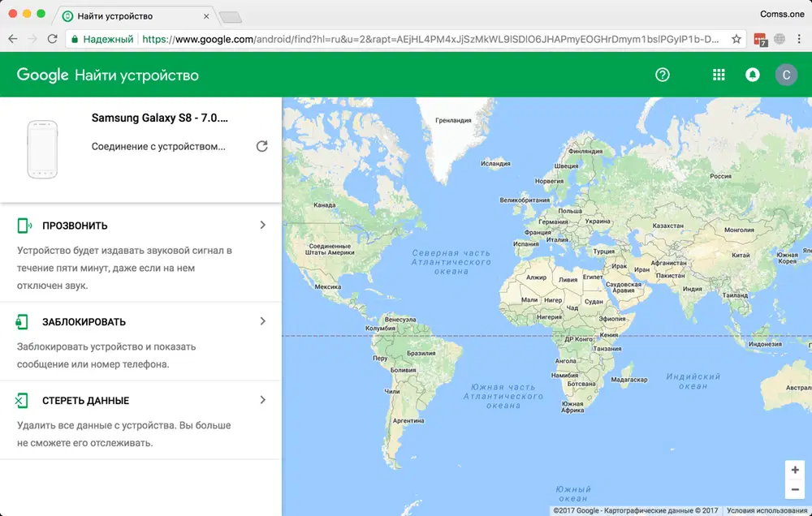
Task: Click Аргентина on the map
Action: pos(408,421)
